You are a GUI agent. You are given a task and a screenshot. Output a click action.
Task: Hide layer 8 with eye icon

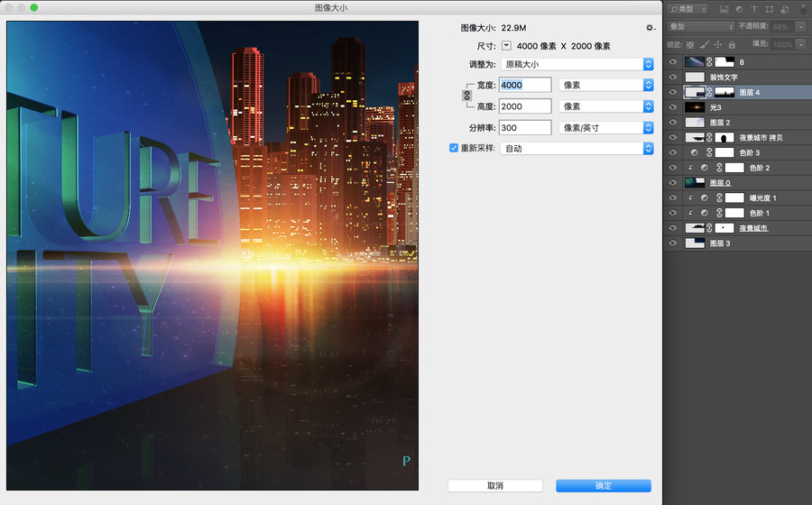point(673,62)
